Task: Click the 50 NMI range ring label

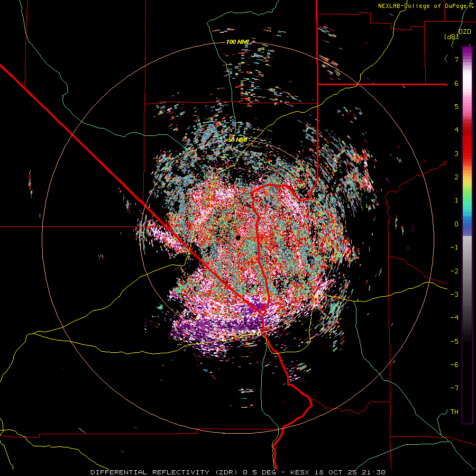Action: pyautogui.click(x=237, y=140)
